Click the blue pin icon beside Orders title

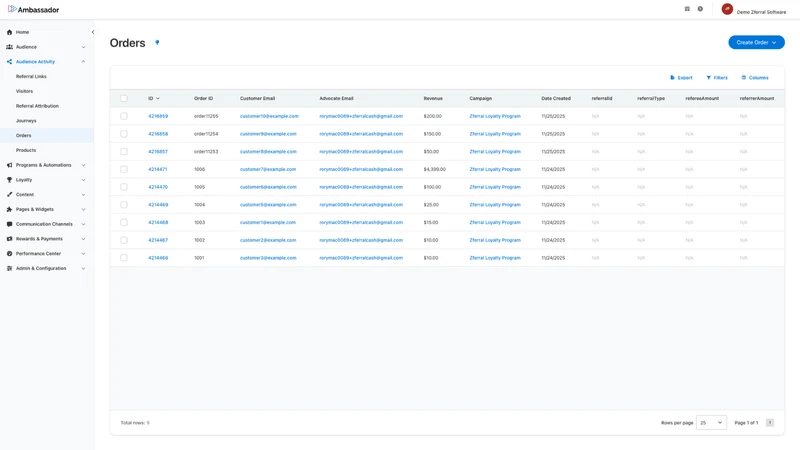157,43
